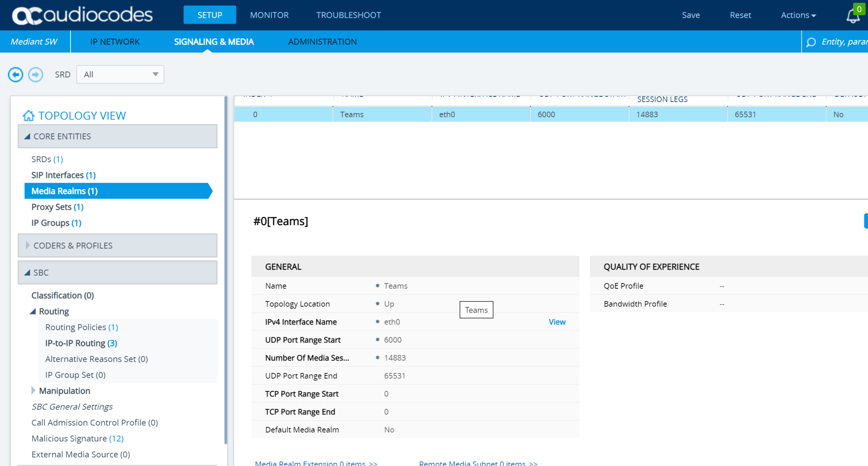Click the Save button
The width and height of the screenshot is (868, 466).
(x=690, y=15)
